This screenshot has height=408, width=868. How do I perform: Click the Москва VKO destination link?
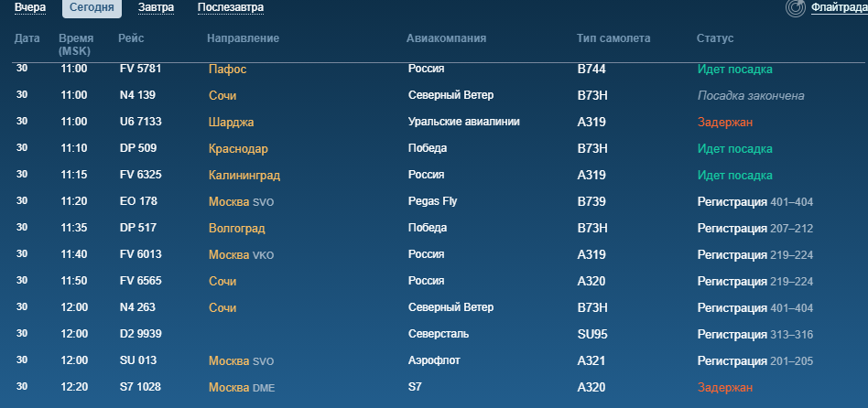(x=242, y=254)
